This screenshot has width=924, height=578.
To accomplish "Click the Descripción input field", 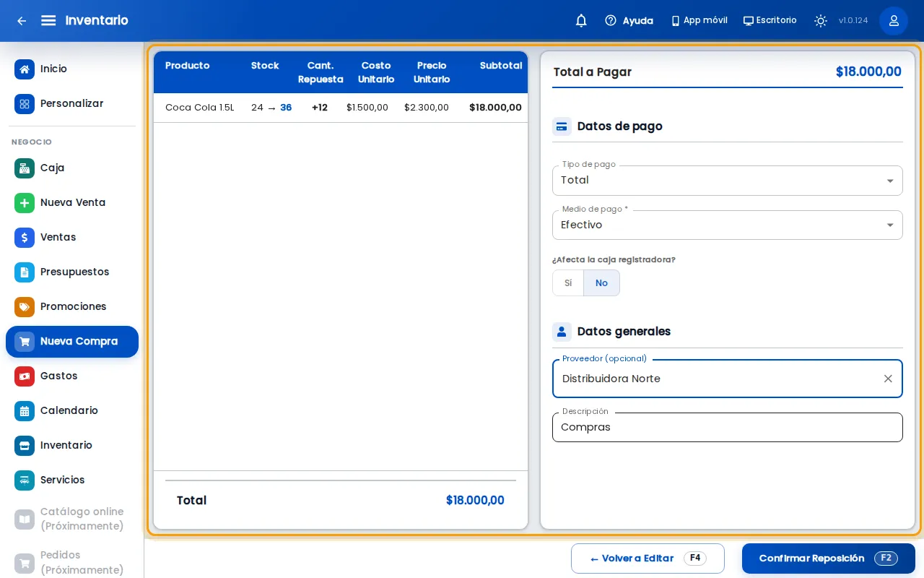I will click(x=728, y=428).
